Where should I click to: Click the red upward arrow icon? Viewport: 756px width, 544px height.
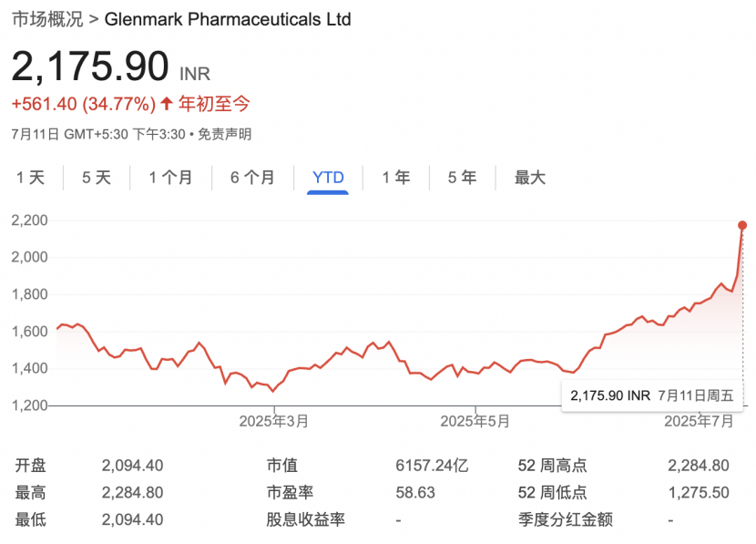click(x=166, y=104)
